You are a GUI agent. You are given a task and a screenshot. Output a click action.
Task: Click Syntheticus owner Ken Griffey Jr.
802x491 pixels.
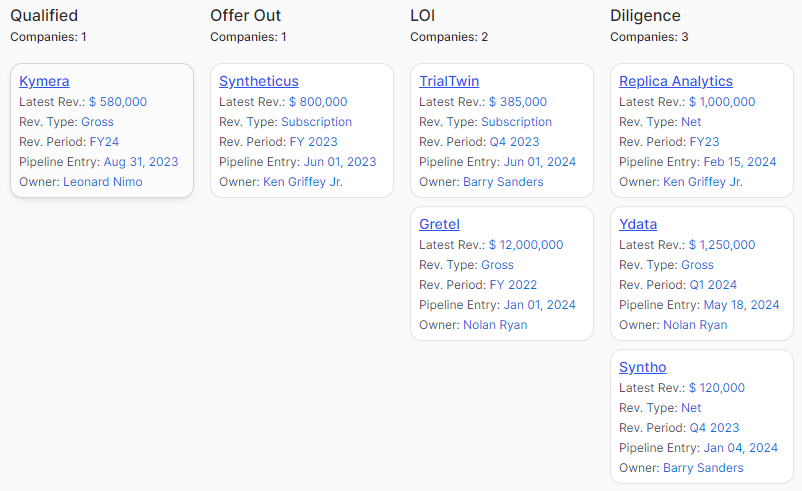[x=303, y=182]
